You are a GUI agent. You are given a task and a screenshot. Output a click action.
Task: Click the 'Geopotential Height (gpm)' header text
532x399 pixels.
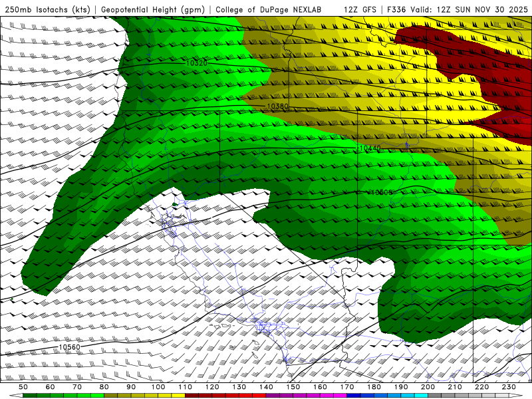pos(153,9)
